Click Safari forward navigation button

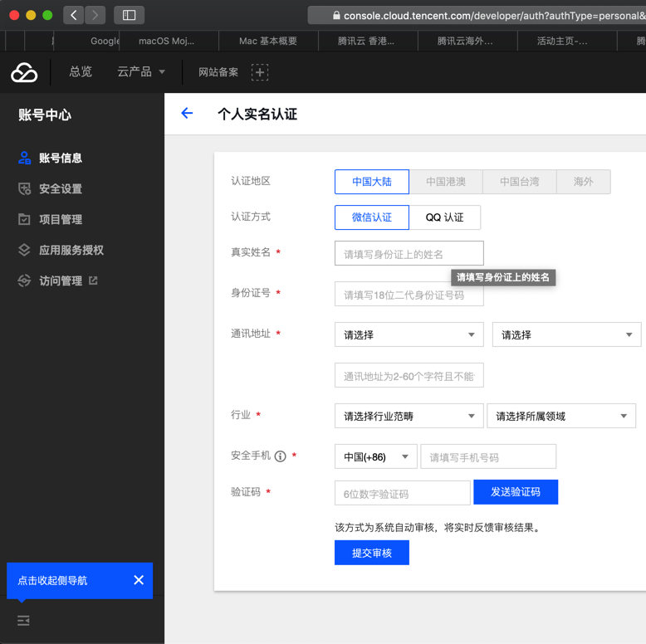(95, 15)
